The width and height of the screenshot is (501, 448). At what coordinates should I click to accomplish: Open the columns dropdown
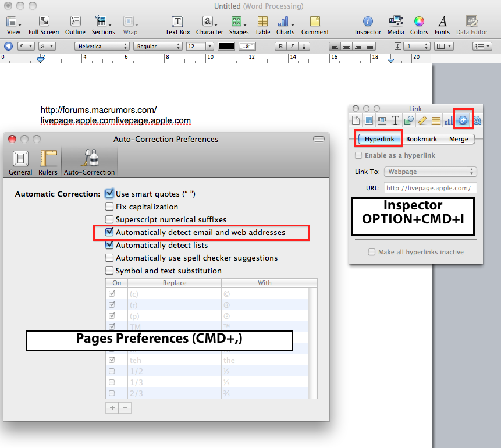444,47
